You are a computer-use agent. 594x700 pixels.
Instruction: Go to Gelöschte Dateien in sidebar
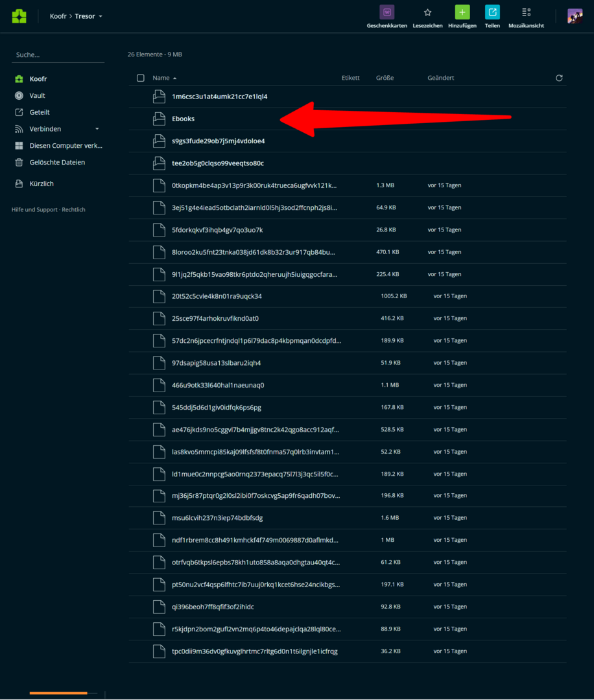point(57,163)
